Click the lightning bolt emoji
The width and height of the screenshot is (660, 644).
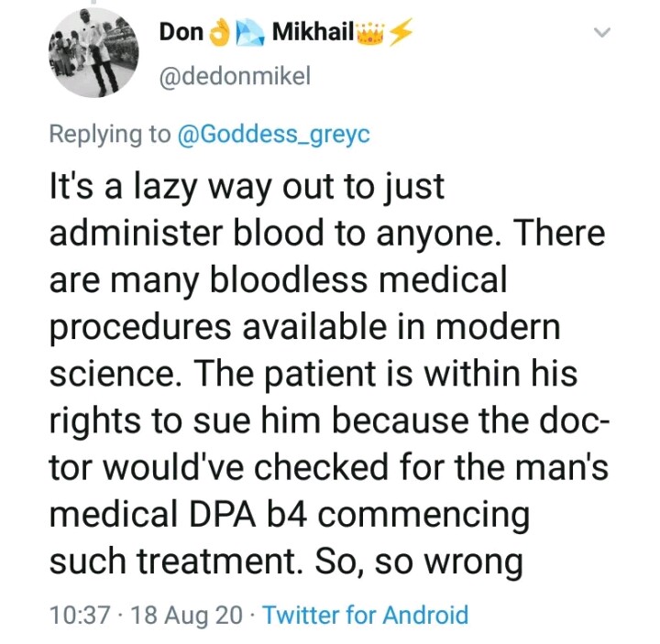pyautogui.click(x=401, y=33)
